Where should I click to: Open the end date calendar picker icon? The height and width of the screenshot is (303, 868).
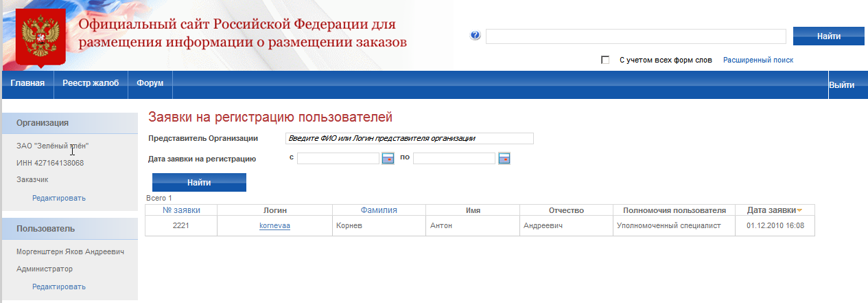[x=504, y=159]
